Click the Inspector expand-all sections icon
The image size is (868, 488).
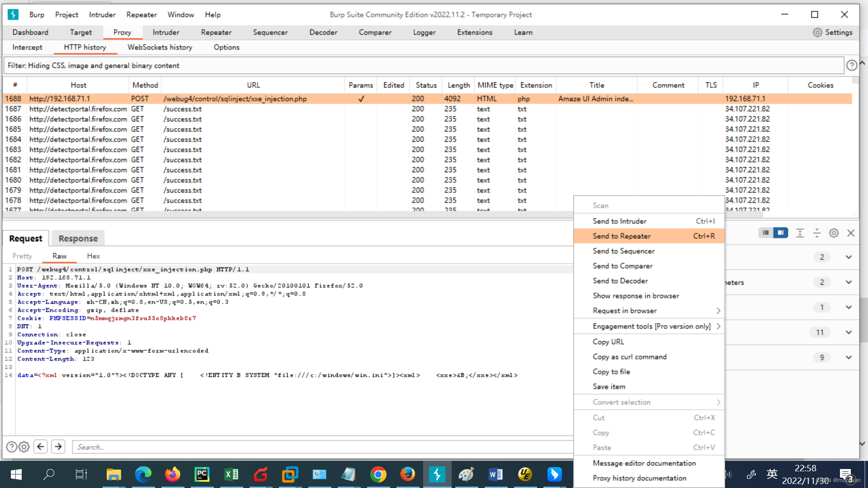pos(800,233)
